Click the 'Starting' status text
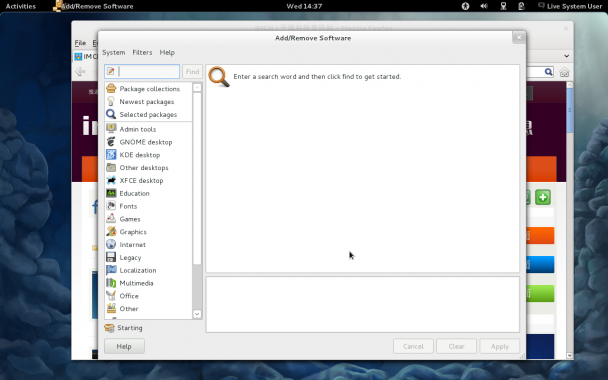This screenshot has width=608, height=380. point(130,328)
